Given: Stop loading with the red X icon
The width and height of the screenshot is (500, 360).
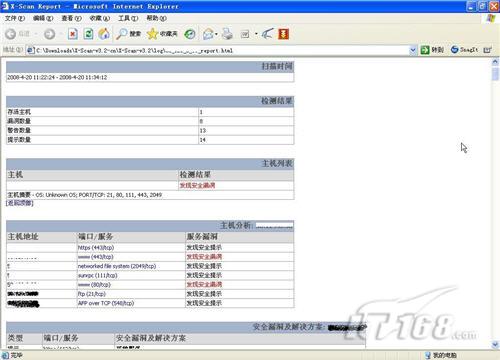Looking at the screenshot, I should coord(73,34).
